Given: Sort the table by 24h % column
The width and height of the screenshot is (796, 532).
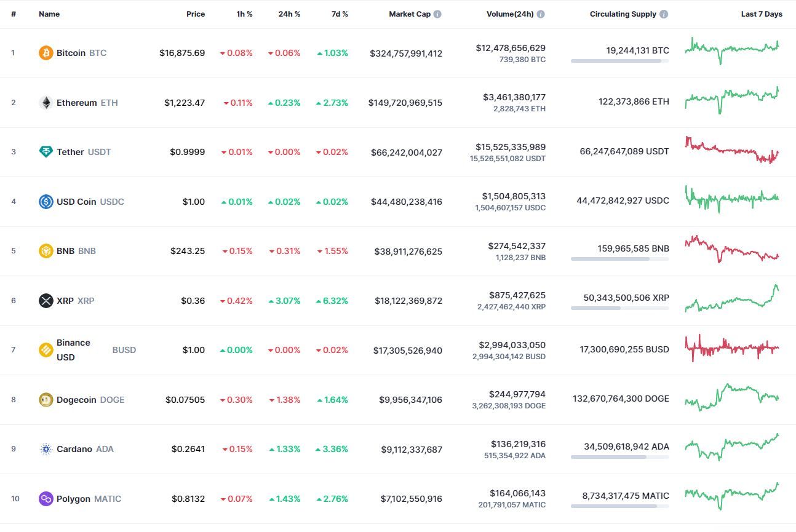Looking at the screenshot, I should click(289, 14).
